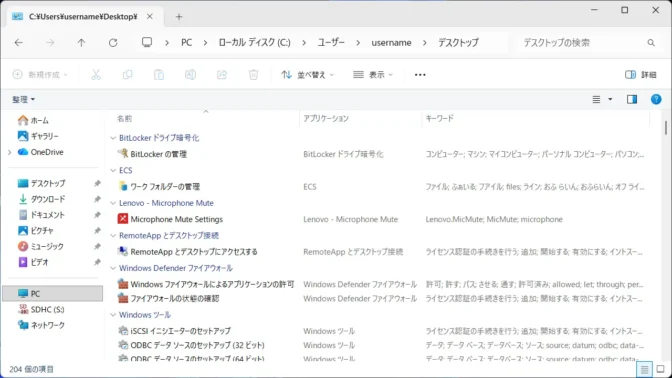
Task: Open ピクチャ in quick access
Action: pyautogui.click(x=36, y=231)
